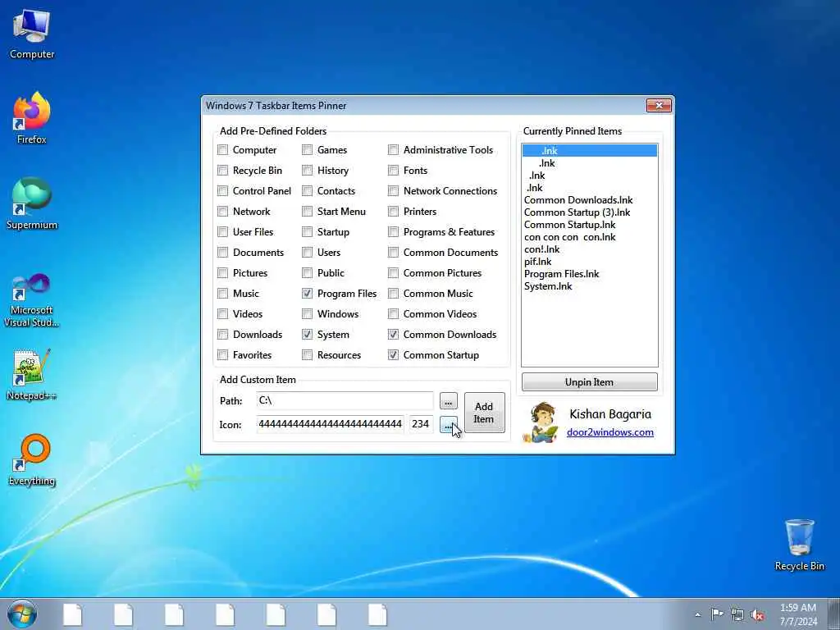The height and width of the screenshot is (630, 840).
Task: Check the Fonts checkbox
Action: coord(393,171)
